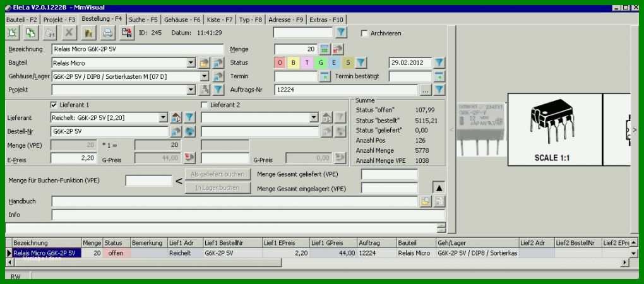Click folder icon at end of Handbuch
This screenshot has width=644, height=284.
[426, 201]
